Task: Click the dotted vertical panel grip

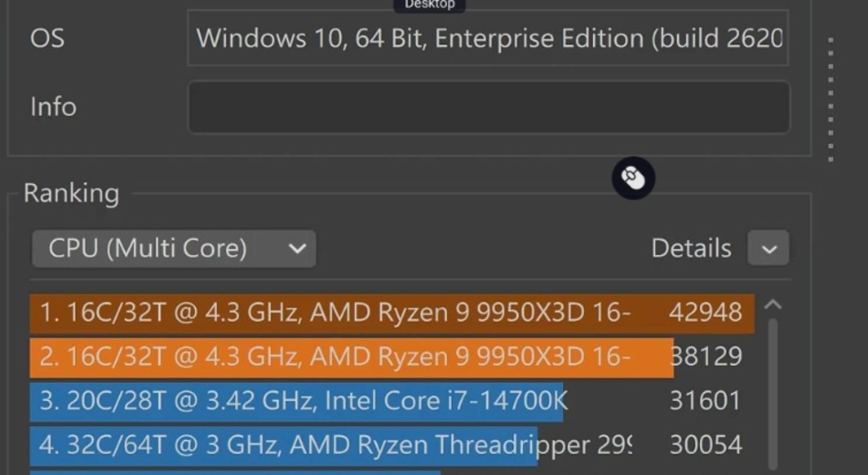Action: (831, 99)
